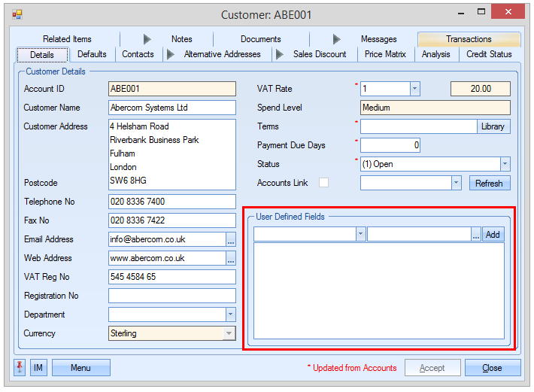Click the red pin icon at bottom left
Screen dimensions: 534x392
click(20, 367)
